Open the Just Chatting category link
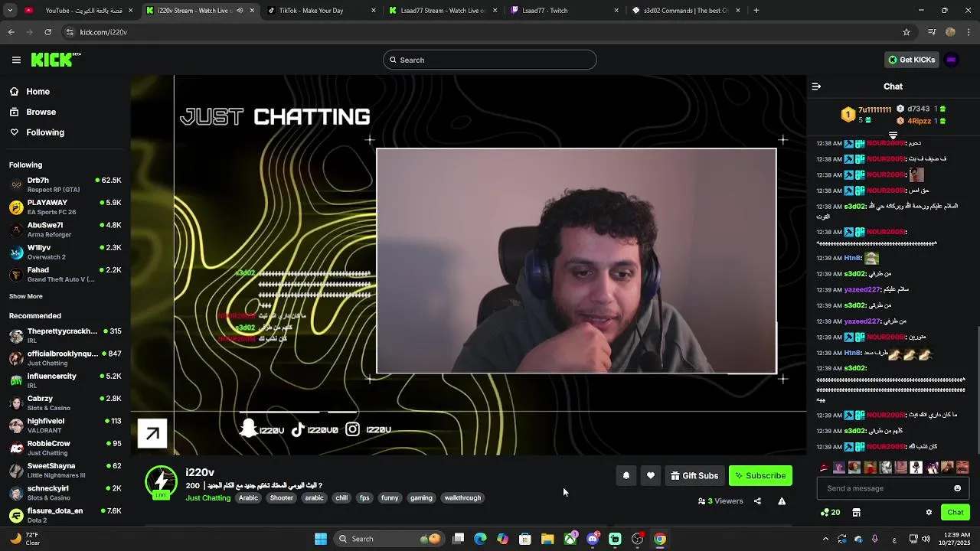 pos(208,498)
